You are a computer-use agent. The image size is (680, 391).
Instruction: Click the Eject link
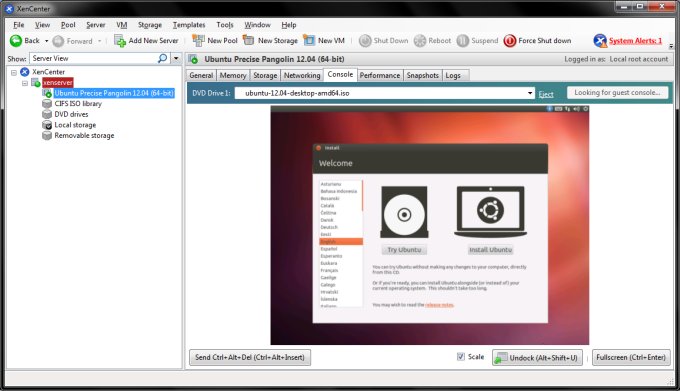pos(546,94)
